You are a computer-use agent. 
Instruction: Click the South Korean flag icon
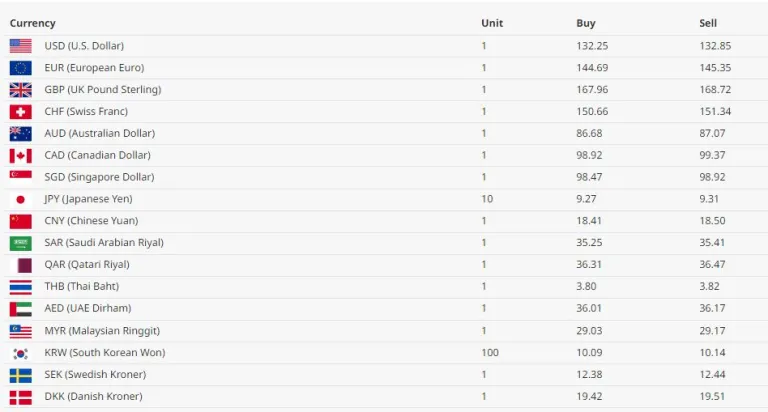[20, 353]
